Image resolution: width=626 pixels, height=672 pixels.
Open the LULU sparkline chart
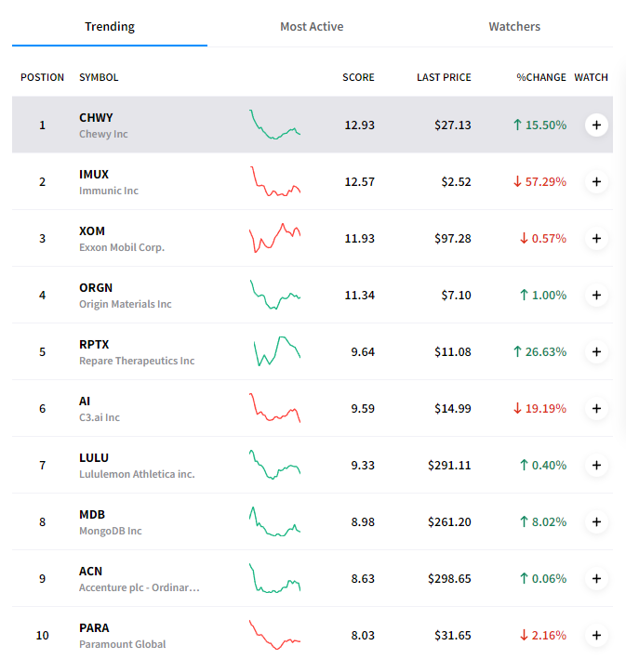274,465
